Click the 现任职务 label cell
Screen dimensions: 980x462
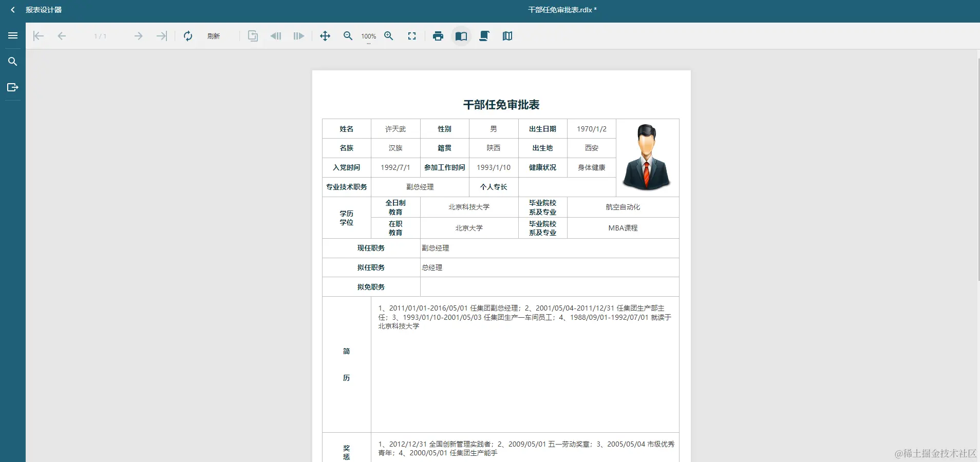click(x=371, y=248)
